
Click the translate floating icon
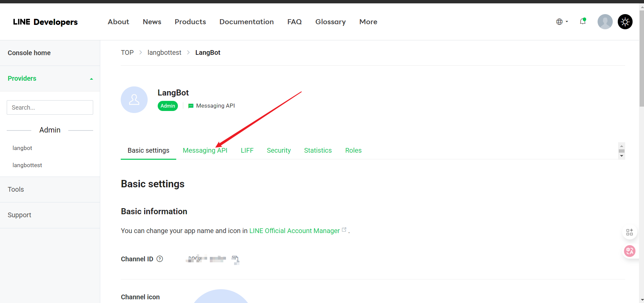coord(630,251)
